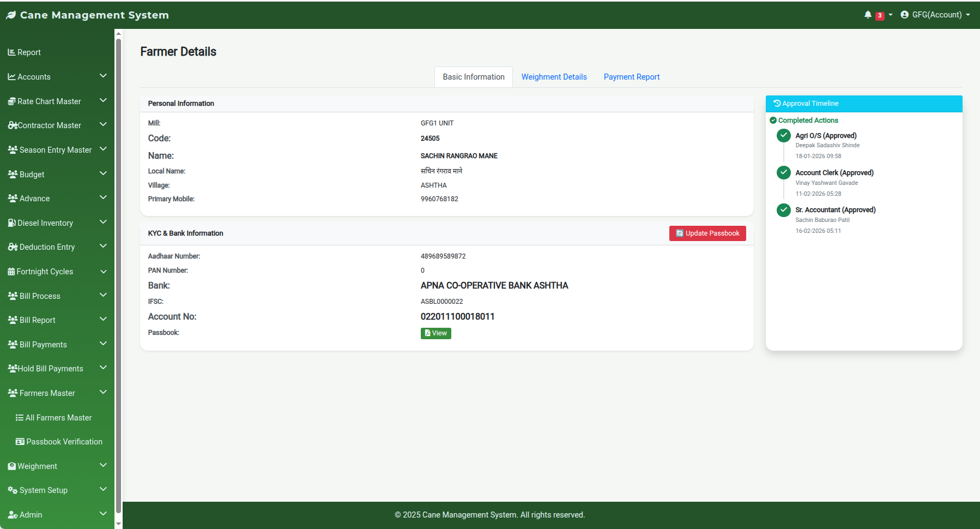The image size is (980, 529).
Task: Expand the Accounts menu chevron
Action: pyautogui.click(x=103, y=76)
